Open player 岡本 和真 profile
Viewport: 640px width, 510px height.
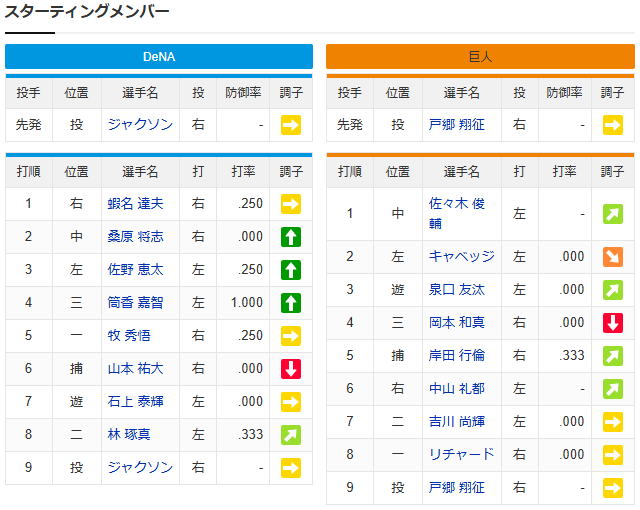click(457, 323)
